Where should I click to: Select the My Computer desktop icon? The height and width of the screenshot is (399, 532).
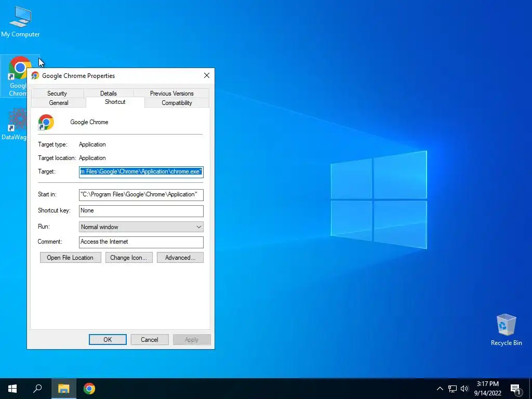(20, 21)
